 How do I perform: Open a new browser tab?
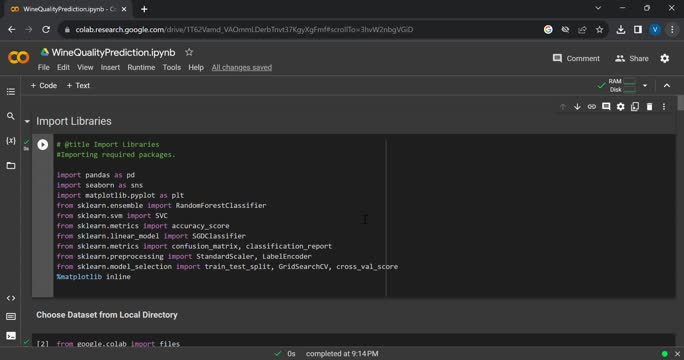point(144,9)
